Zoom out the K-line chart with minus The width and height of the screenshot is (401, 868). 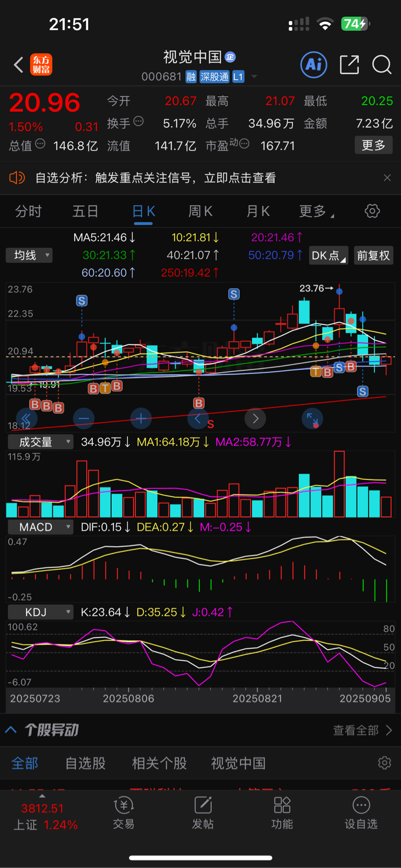pyautogui.click(x=84, y=418)
